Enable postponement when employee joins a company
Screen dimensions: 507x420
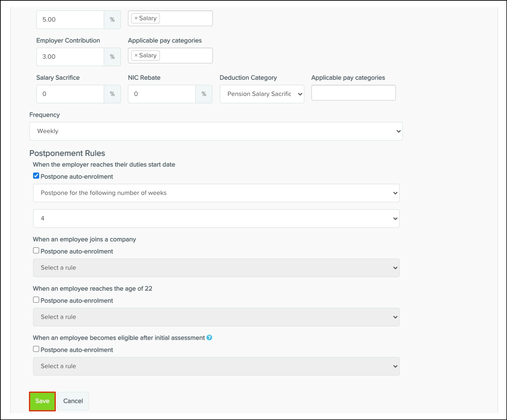[x=36, y=250]
